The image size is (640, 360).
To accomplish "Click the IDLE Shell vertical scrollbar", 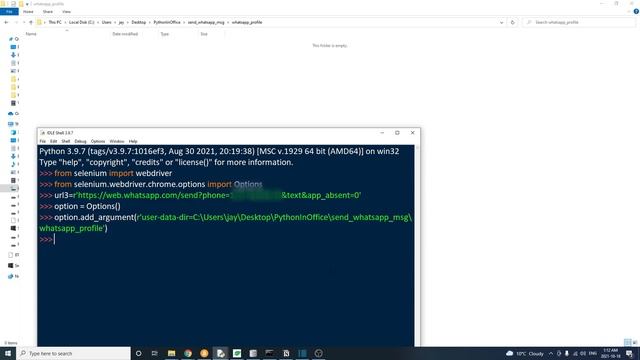I will (x=417, y=245).
